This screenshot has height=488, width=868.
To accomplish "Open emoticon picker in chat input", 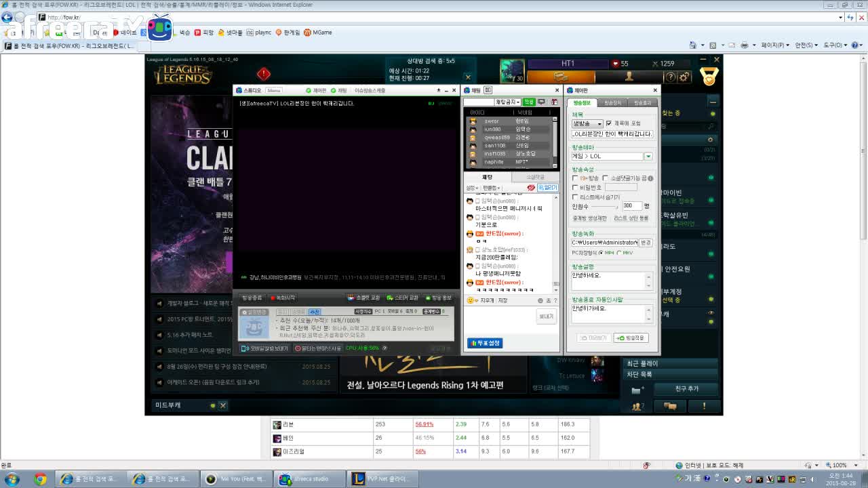I will point(470,300).
